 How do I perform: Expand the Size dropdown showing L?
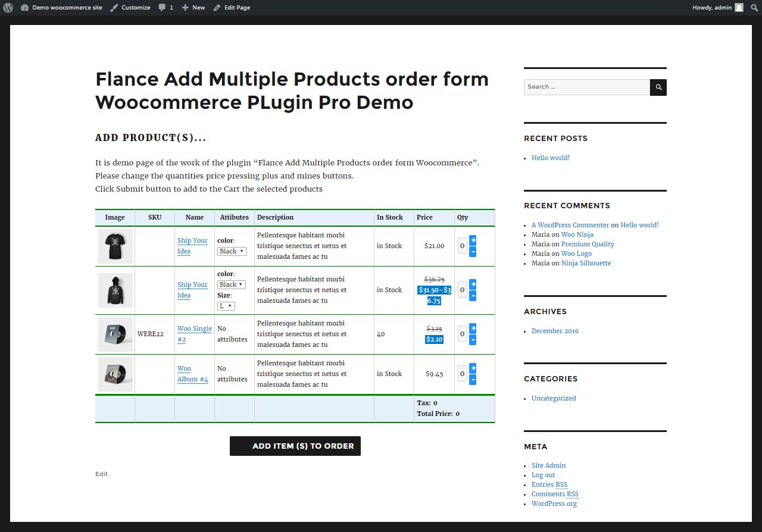click(226, 306)
